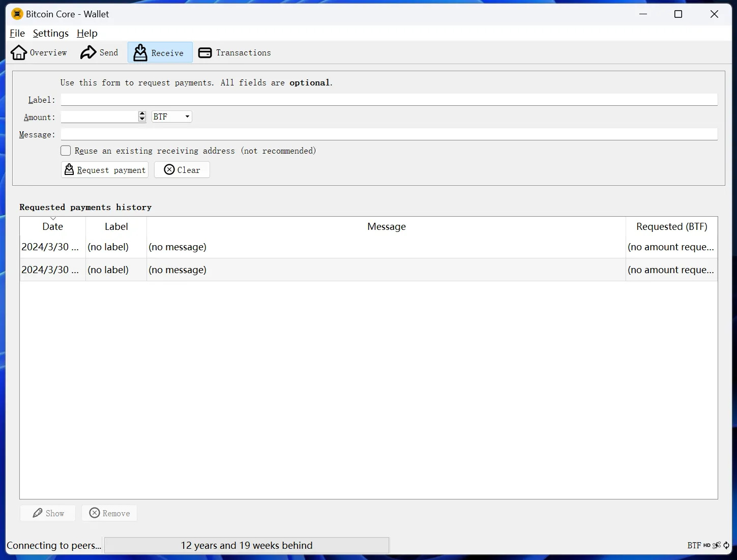Click the Connecting to peers status text
Image resolution: width=737 pixels, height=560 pixels.
[54, 545]
